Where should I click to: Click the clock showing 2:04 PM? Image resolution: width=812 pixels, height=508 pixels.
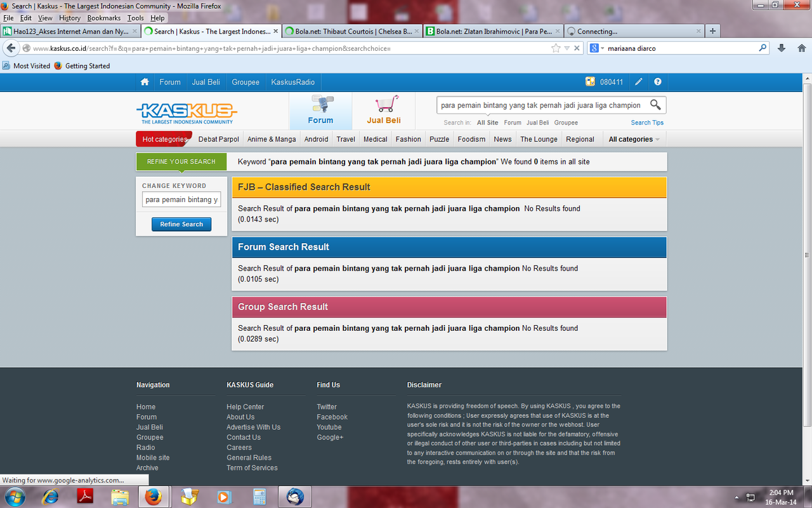click(781, 492)
